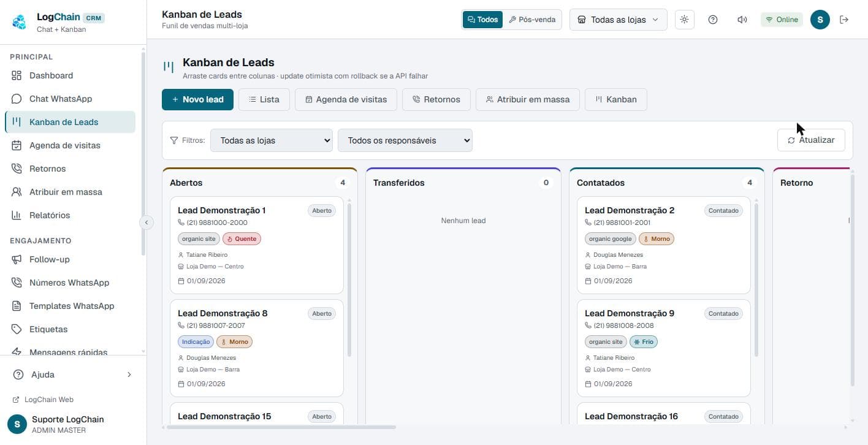Viewport: 868px width, 445px height.
Task: Click the Atualizar refresh button
Action: [x=811, y=140]
